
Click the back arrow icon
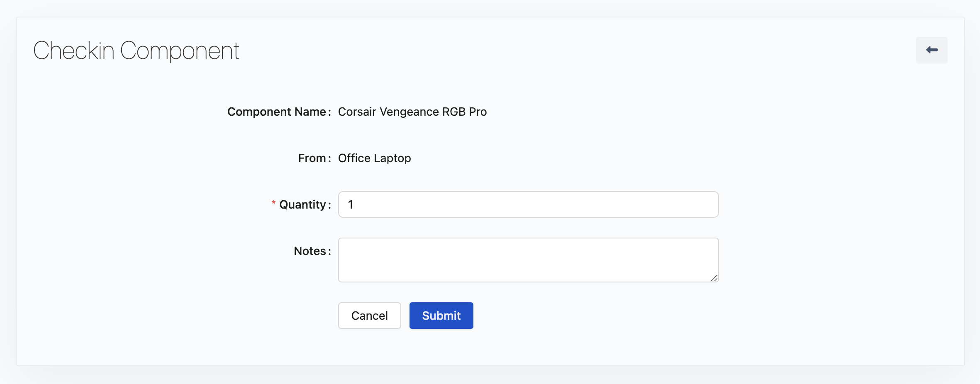point(931,50)
